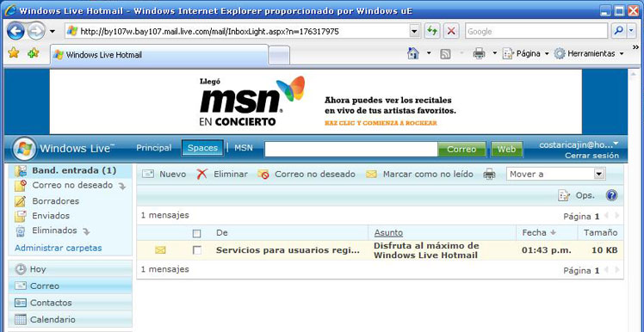Click the Windows Live search text box

[x=350, y=150]
